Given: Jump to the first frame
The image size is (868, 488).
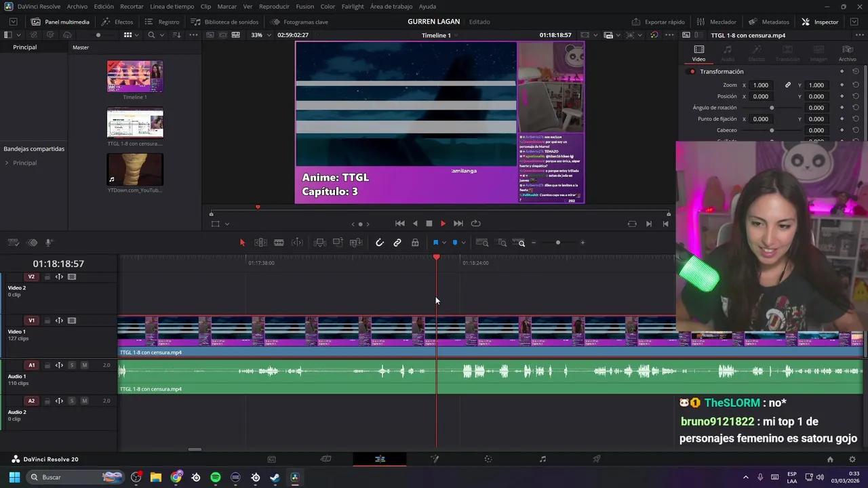Looking at the screenshot, I should (400, 224).
